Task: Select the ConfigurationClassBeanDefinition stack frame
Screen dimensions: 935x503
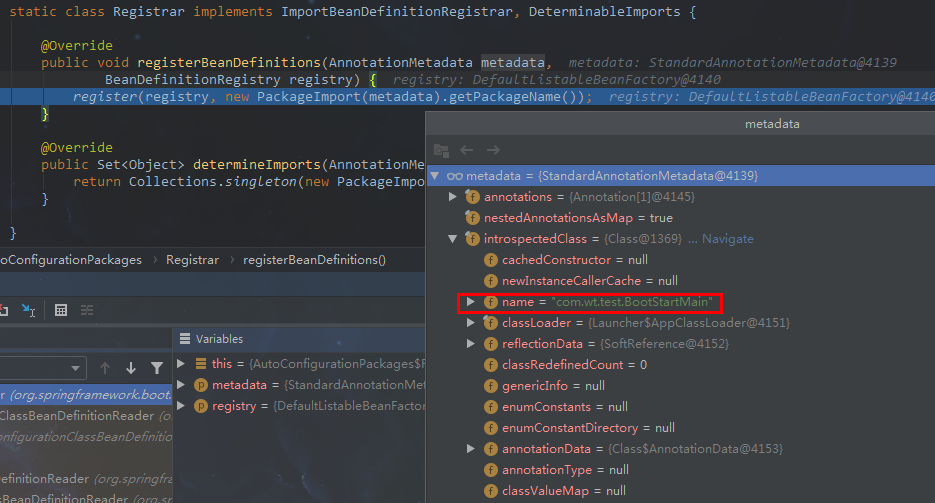Action: (86, 437)
